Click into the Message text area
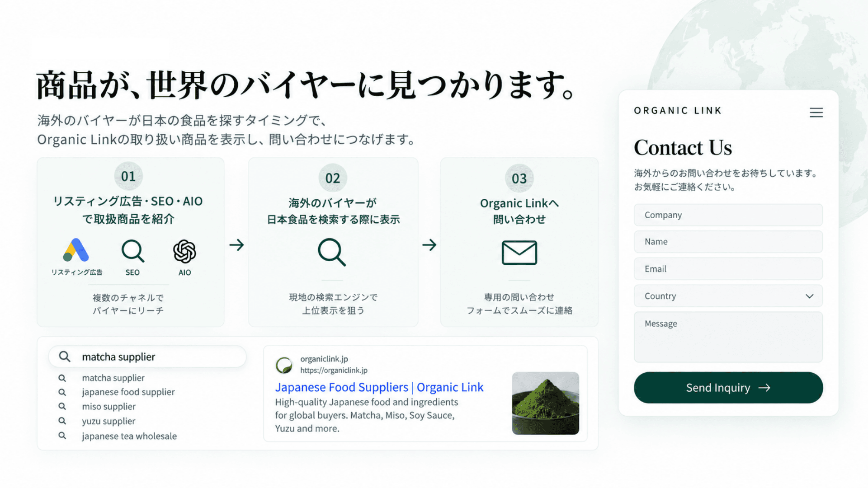This screenshot has width=868, height=488. pos(728,337)
